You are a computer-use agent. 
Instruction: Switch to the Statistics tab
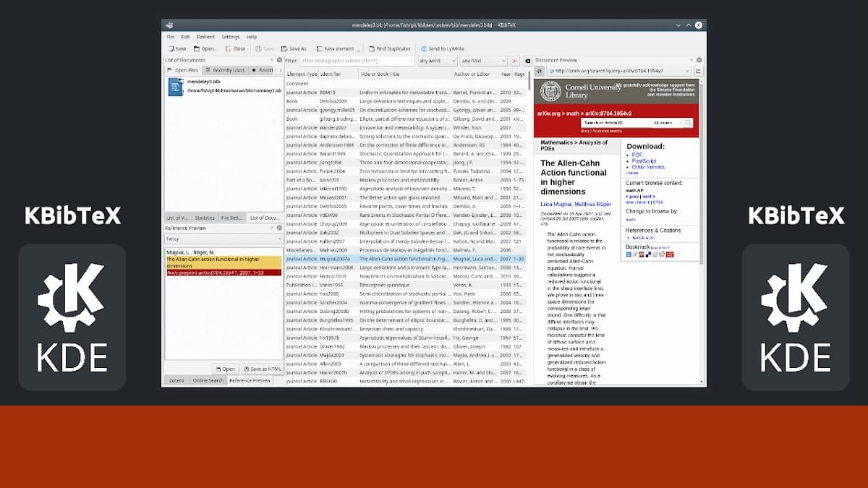click(x=205, y=218)
